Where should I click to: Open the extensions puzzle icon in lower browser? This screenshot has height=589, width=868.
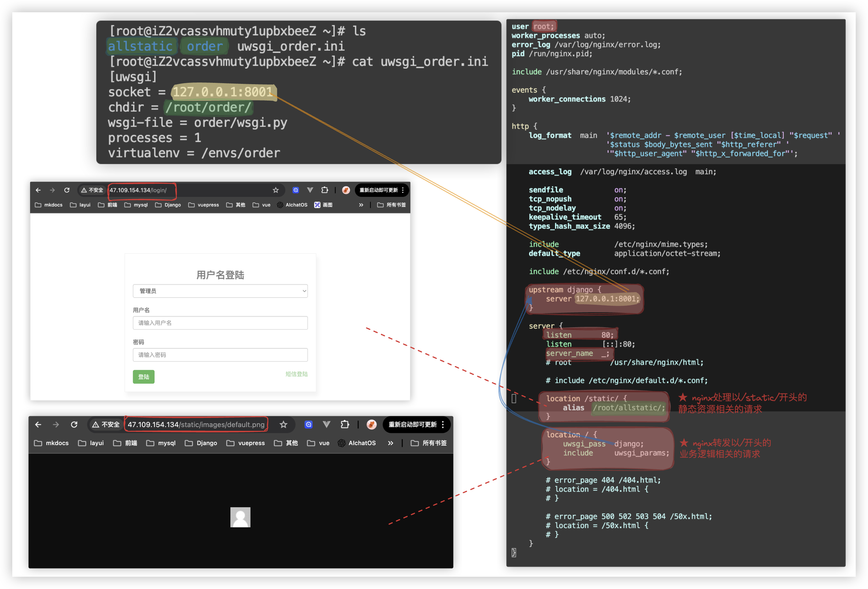point(345,424)
